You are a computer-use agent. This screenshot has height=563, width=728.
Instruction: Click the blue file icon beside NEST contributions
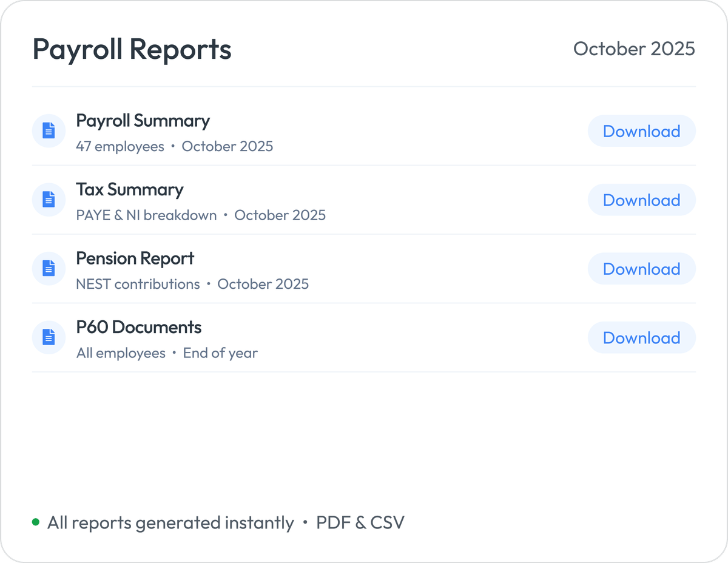[x=49, y=268]
